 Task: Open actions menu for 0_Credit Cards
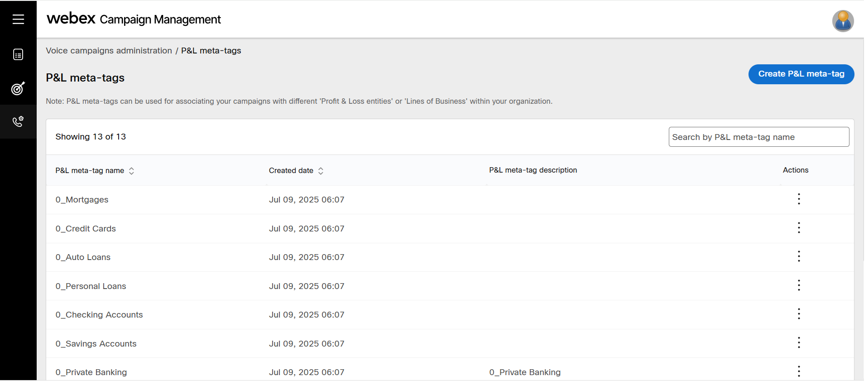tap(799, 228)
